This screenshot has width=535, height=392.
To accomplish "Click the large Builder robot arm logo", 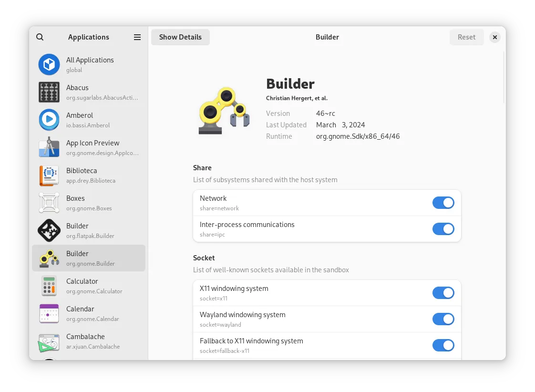I will click(224, 111).
